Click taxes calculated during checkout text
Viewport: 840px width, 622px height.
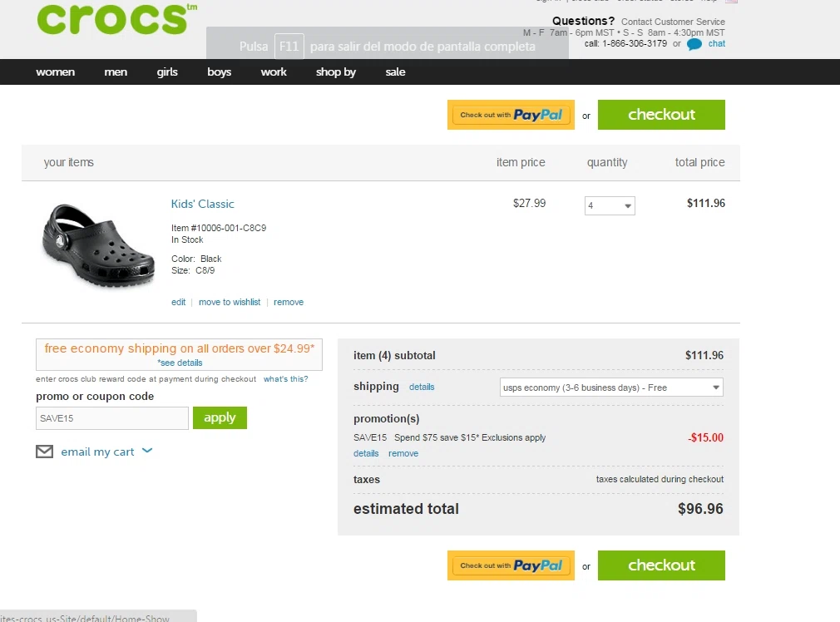click(660, 479)
